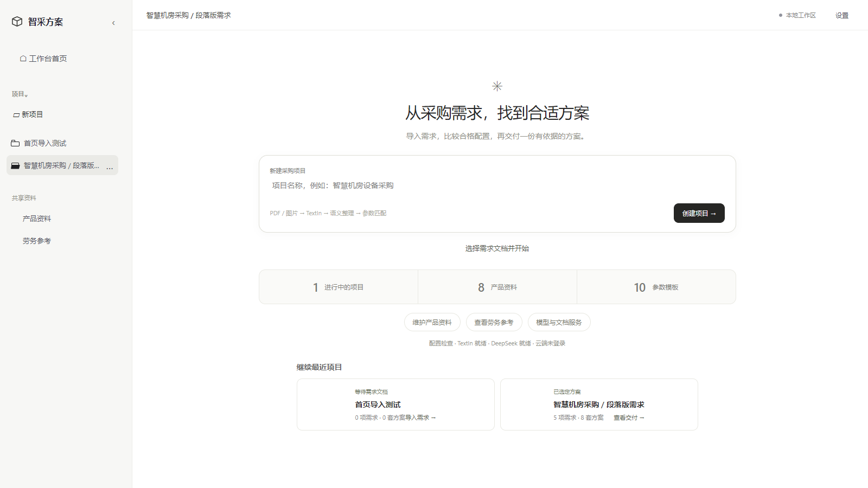Click the 创建项目 button
The image size is (868, 488).
pos(699,213)
